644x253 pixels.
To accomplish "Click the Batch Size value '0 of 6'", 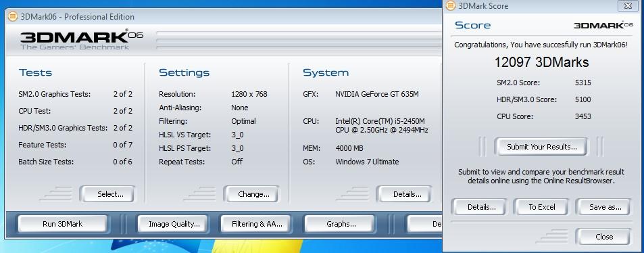I will click(123, 162).
